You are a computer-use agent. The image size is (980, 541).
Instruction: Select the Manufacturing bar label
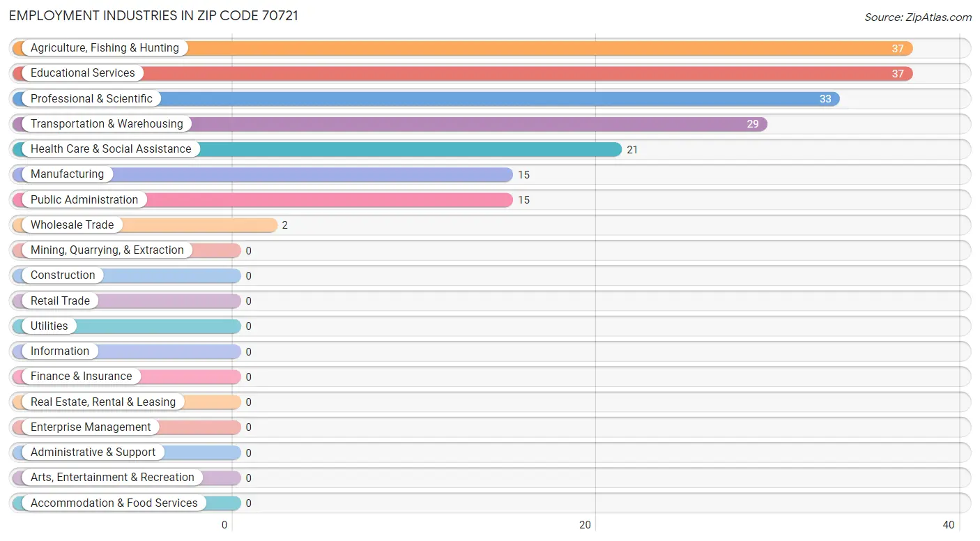pyautogui.click(x=67, y=174)
